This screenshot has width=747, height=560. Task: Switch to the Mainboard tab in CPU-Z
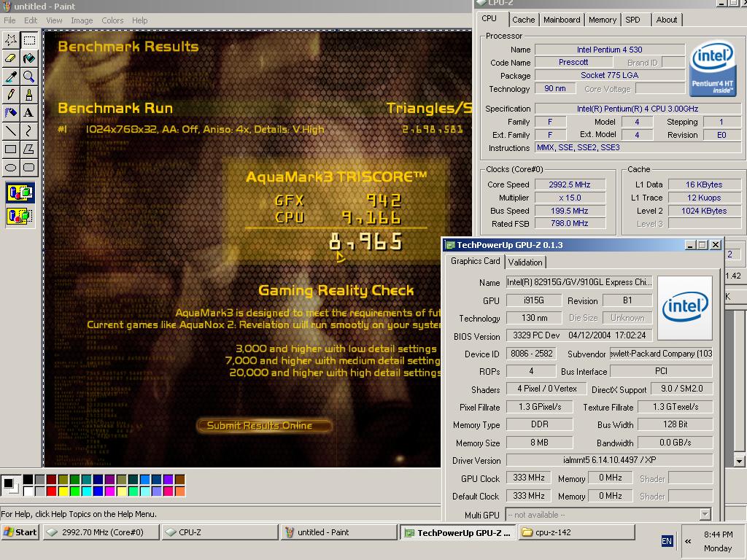point(562,20)
